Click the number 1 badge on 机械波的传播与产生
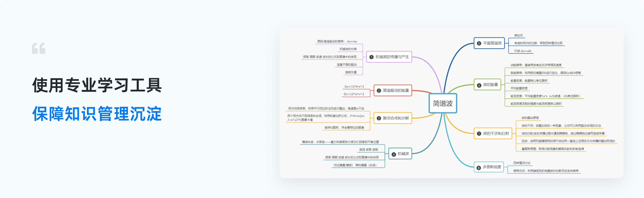This screenshot has height=198, width=644. pos(371,57)
